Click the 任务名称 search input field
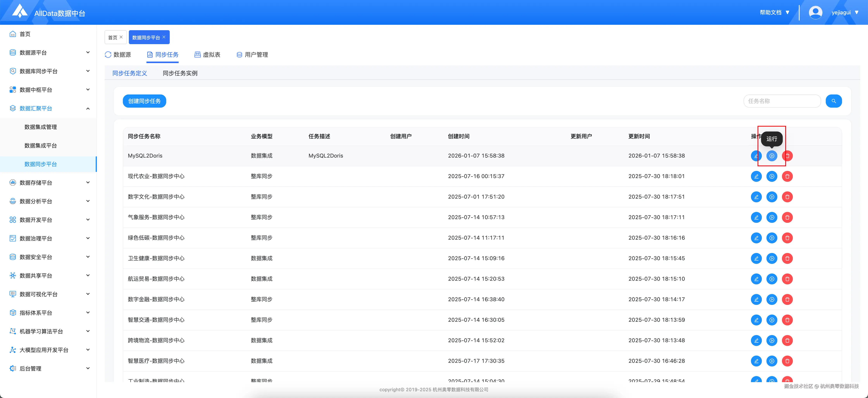Screen dimensions: 868x398 tap(782, 101)
